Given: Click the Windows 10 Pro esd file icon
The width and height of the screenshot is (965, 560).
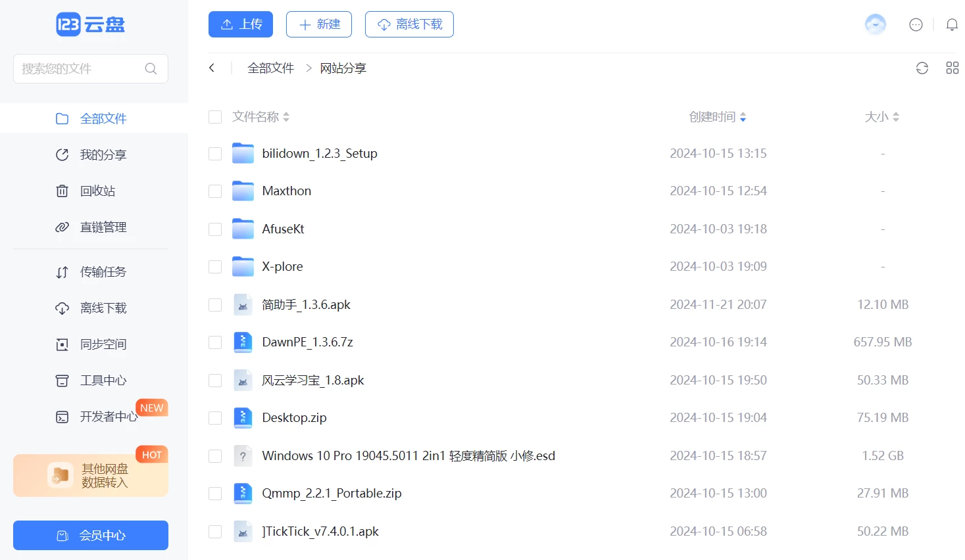Looking at the screenshot, I should click(x=243, y=455).
